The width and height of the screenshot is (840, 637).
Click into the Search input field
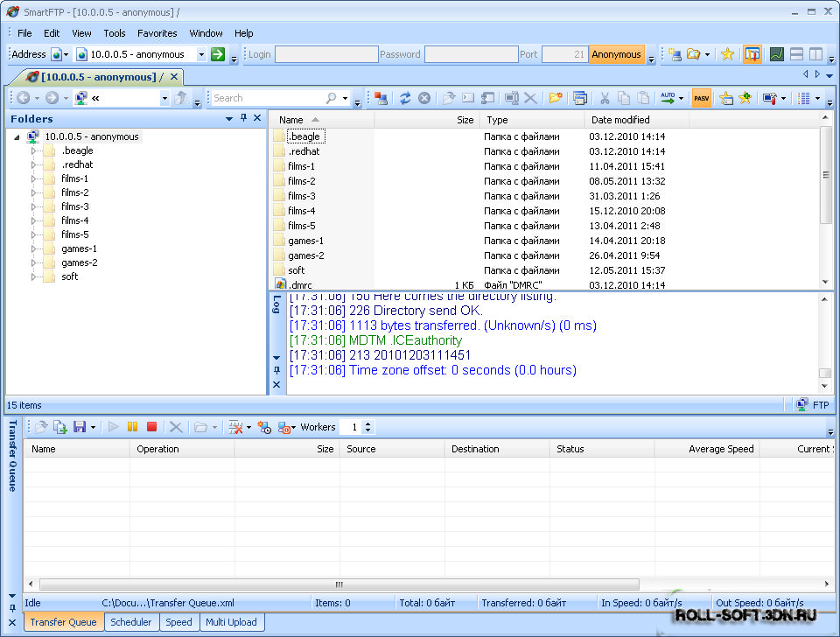(x=268, y=98)
